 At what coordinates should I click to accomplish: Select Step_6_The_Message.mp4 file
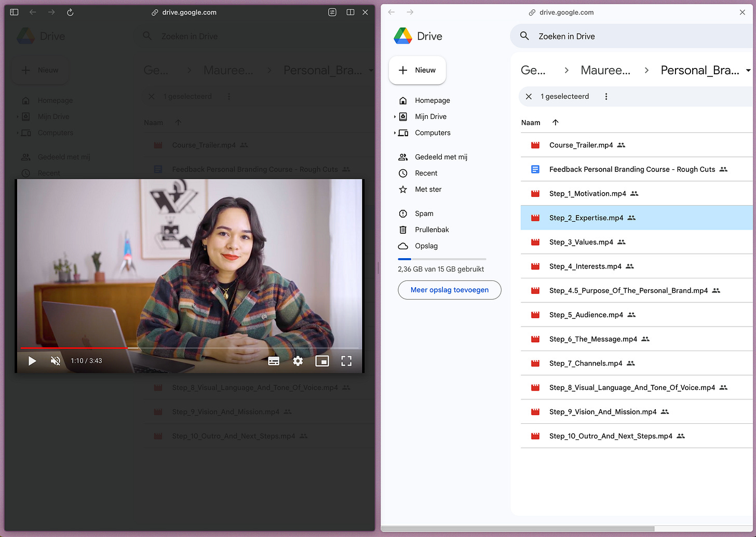[x=637, y=339]
